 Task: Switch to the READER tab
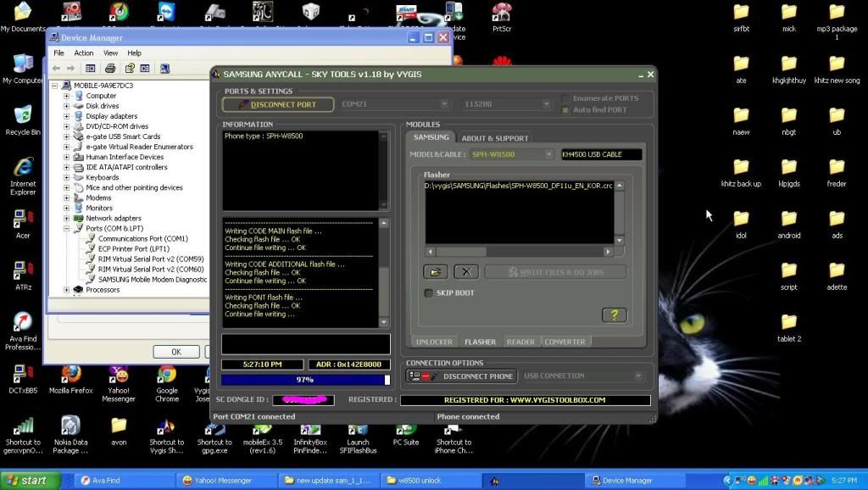(520, 342)
